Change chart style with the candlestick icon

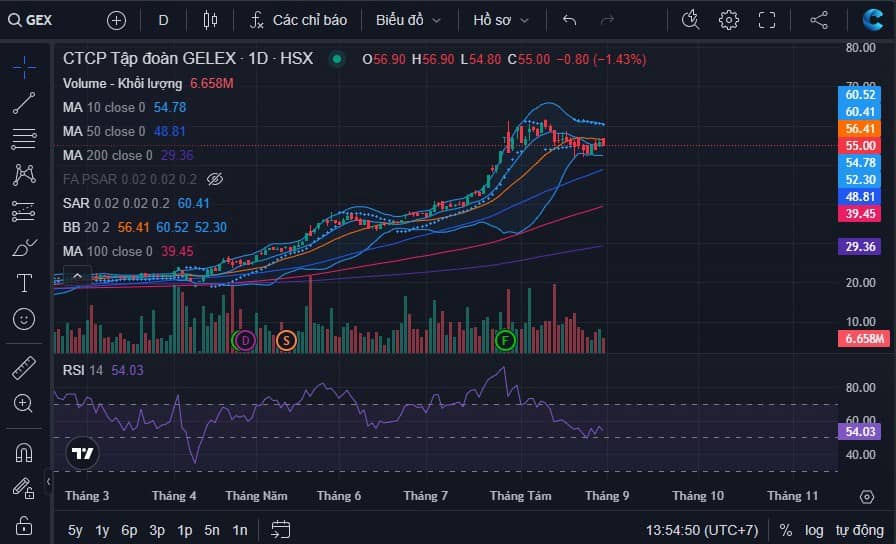(x=210, y=21)
